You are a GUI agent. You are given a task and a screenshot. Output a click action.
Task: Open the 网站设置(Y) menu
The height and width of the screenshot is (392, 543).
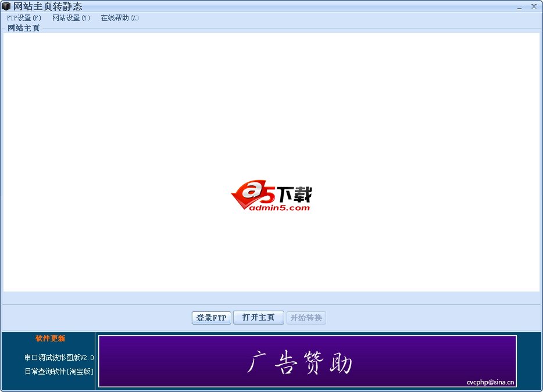point(71,18)
